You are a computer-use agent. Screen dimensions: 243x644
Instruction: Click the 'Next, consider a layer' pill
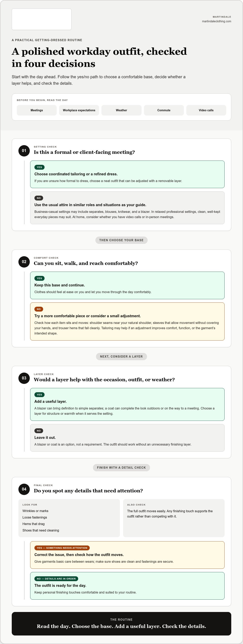[x=121, y=357]
